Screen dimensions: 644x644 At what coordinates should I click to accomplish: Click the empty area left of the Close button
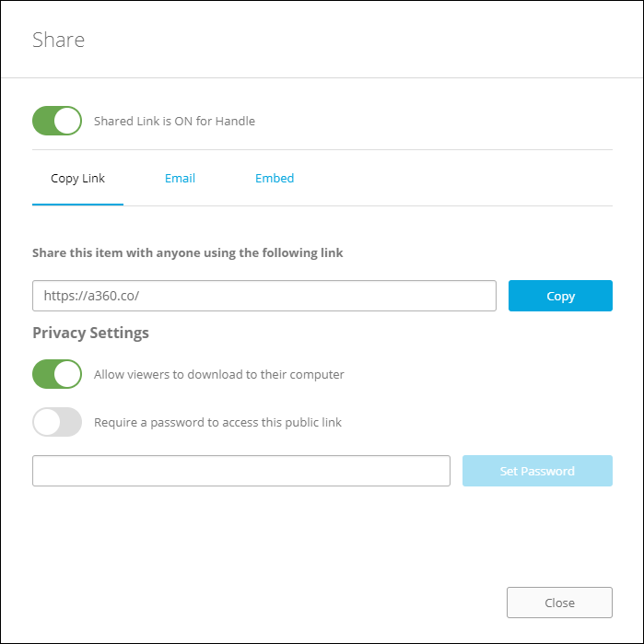point(276,603)
